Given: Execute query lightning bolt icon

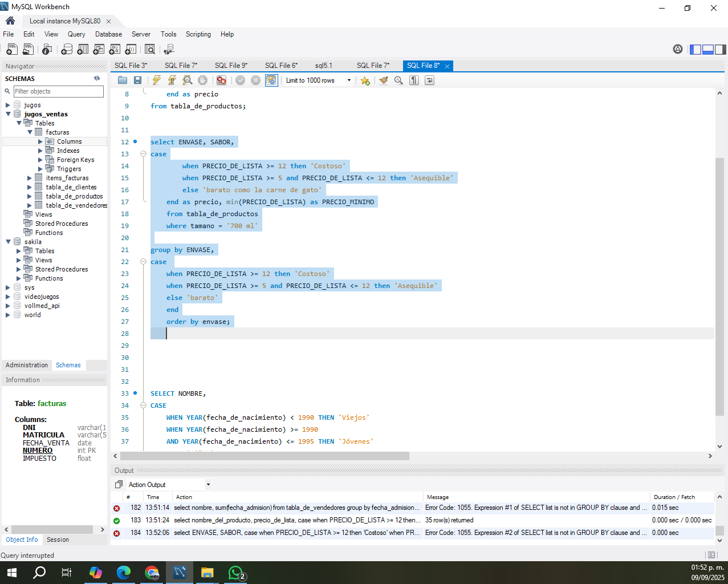Looking at the screenshot, I should pos(156,80).
